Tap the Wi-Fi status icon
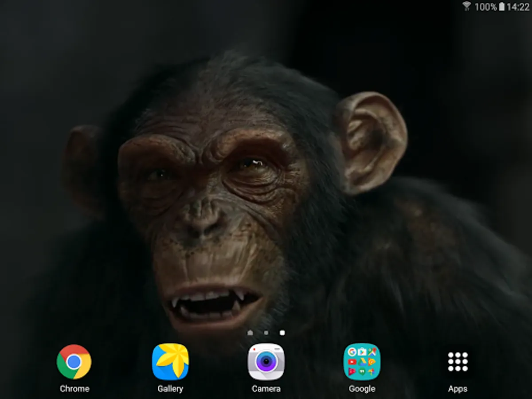Image resolution: width=532 pixels, height=399 pixels. (466, 6)
